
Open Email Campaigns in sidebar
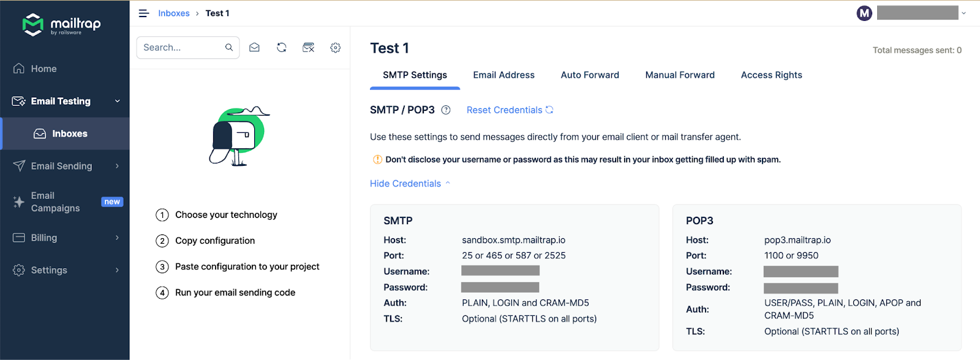pos(55,202)
